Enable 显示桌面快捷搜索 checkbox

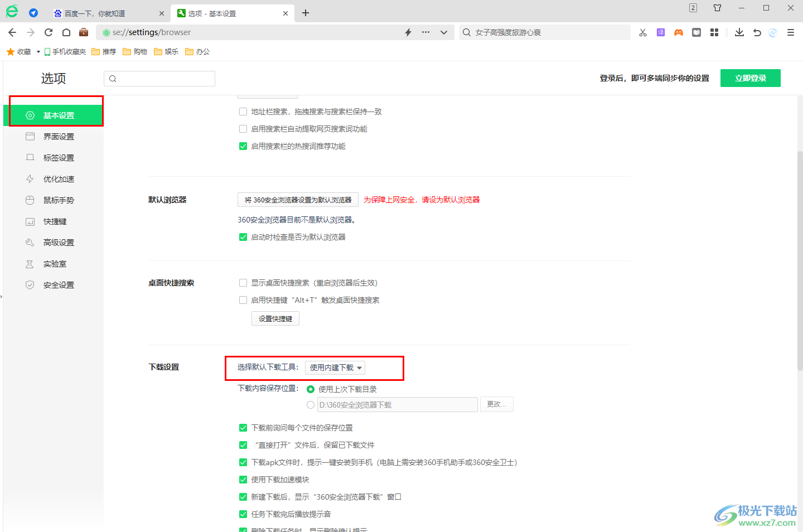click(x=243, y=283)
